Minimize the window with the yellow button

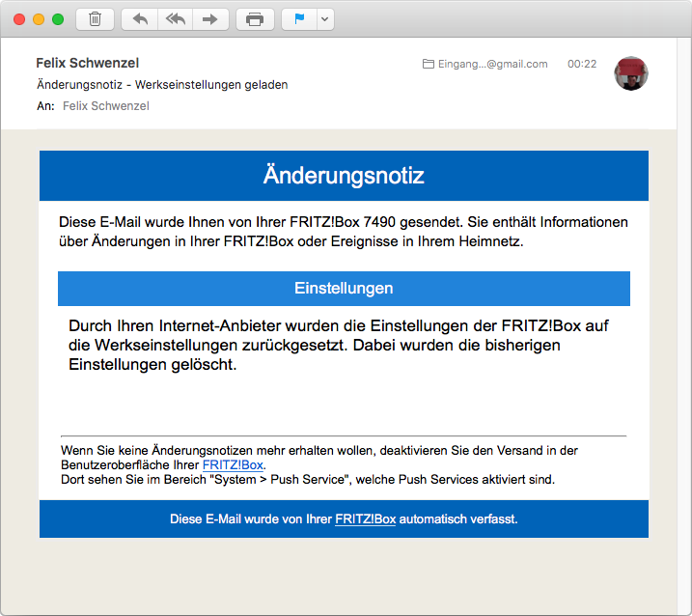39,19
